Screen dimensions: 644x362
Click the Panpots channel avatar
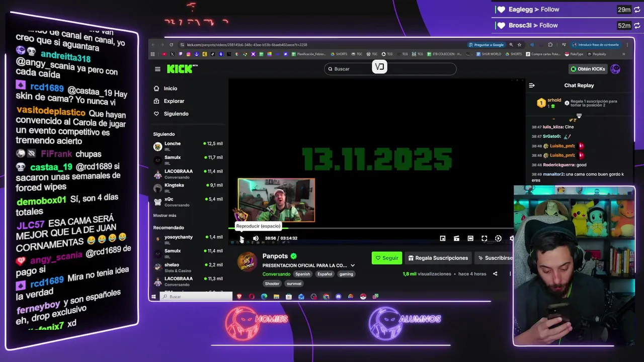[247, 261]
